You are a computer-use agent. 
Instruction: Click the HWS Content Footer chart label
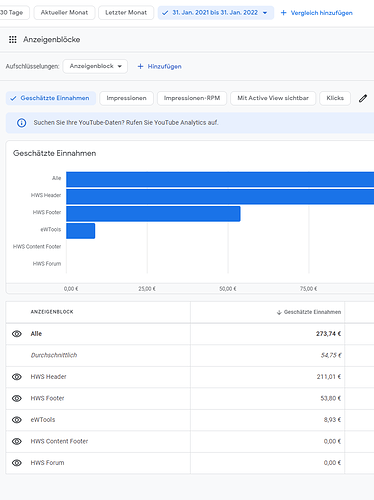tap(37, 247)
